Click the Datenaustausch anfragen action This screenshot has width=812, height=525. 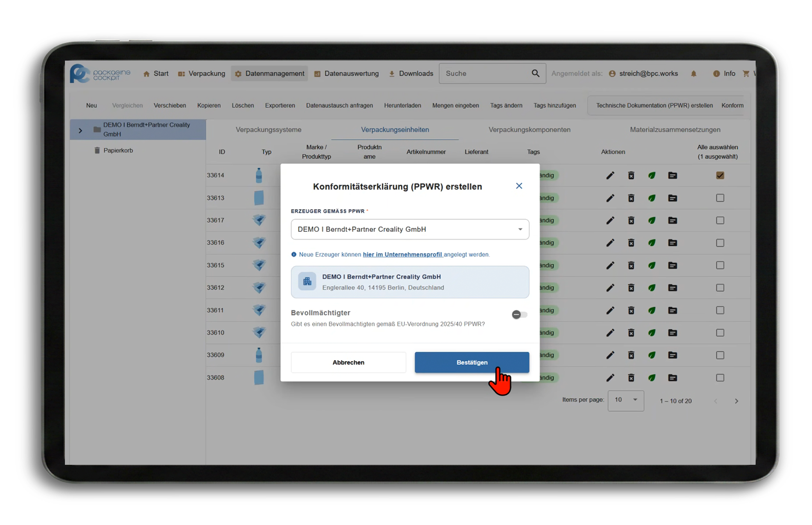click(340, 105)
